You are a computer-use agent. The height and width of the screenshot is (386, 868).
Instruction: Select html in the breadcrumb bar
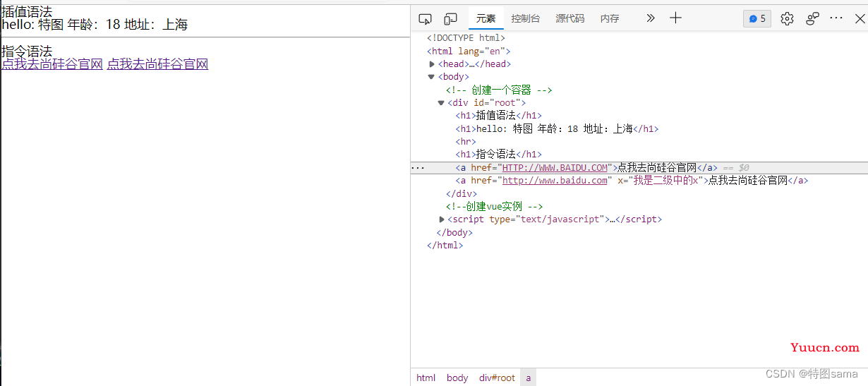(426, 378)
